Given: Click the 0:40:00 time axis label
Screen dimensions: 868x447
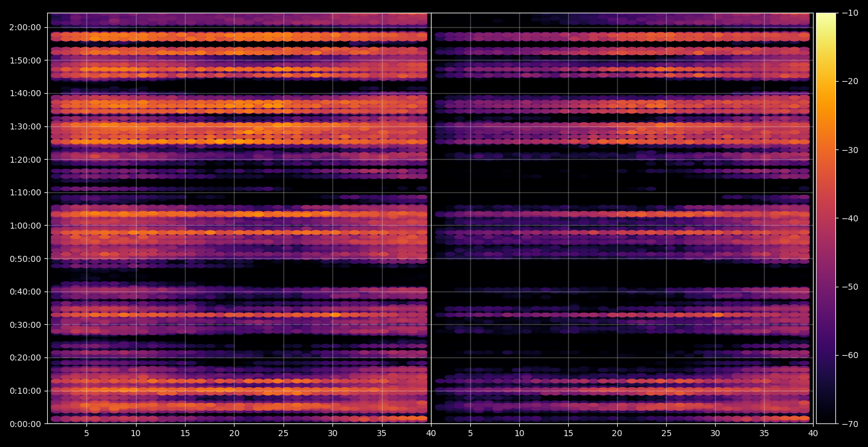Looking at the screenshot, I should pos(25,292).
